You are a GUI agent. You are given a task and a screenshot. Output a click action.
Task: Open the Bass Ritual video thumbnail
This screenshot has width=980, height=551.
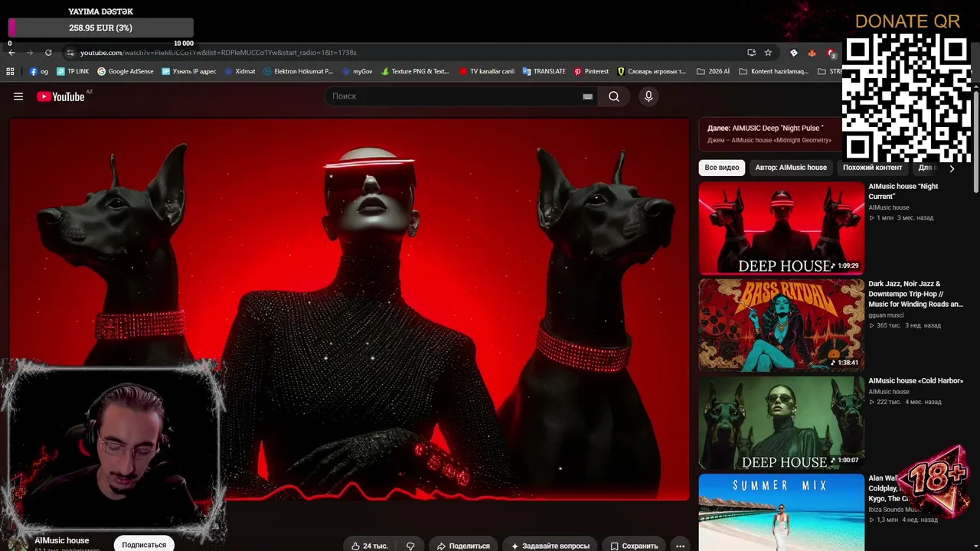[781, 325]
